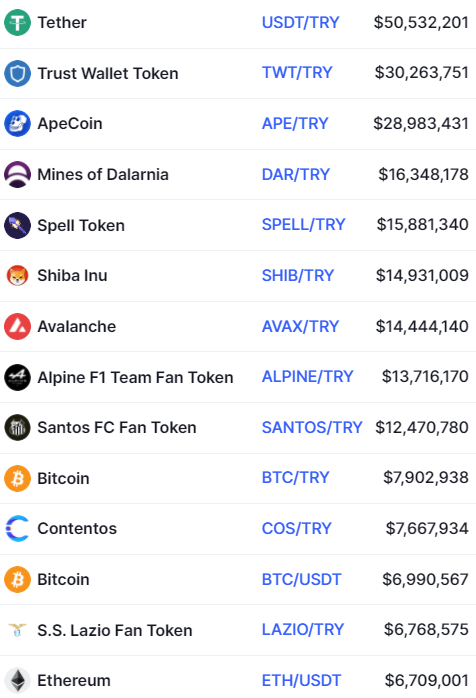Click the Alpine F1 Team logo icon

17,377
